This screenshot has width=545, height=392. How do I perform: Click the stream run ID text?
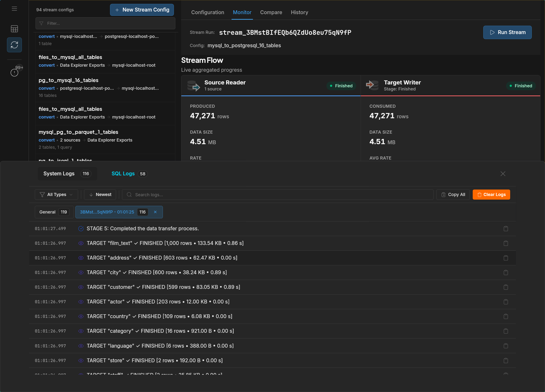[x=285, y=32]
